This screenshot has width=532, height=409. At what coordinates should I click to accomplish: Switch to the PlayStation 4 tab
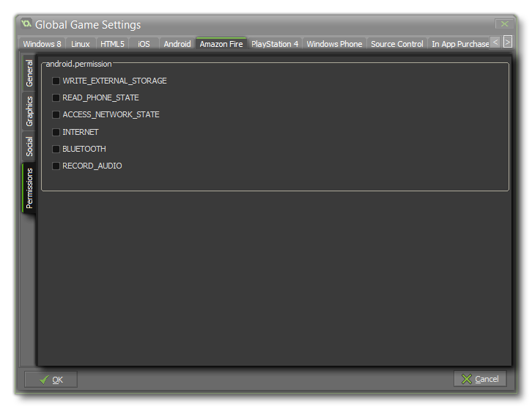tap(275, 44)
